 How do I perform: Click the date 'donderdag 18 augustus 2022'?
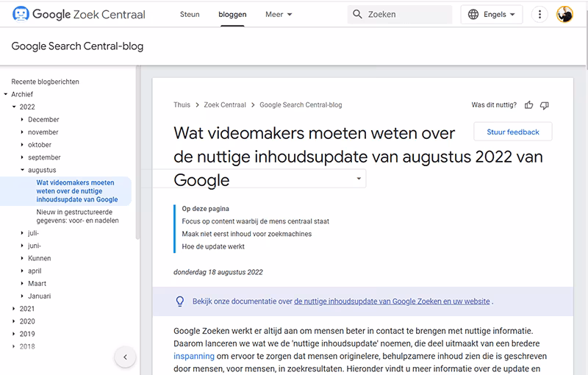(218, 272)
